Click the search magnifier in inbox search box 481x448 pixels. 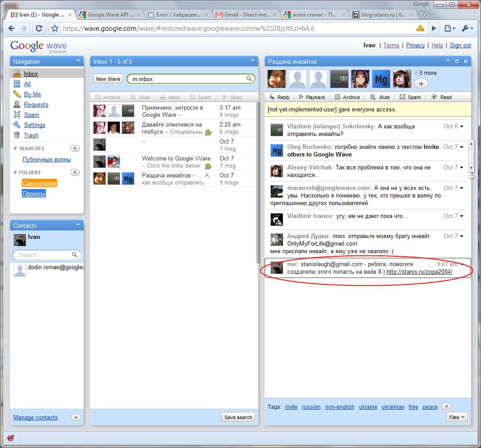[249, 79]
